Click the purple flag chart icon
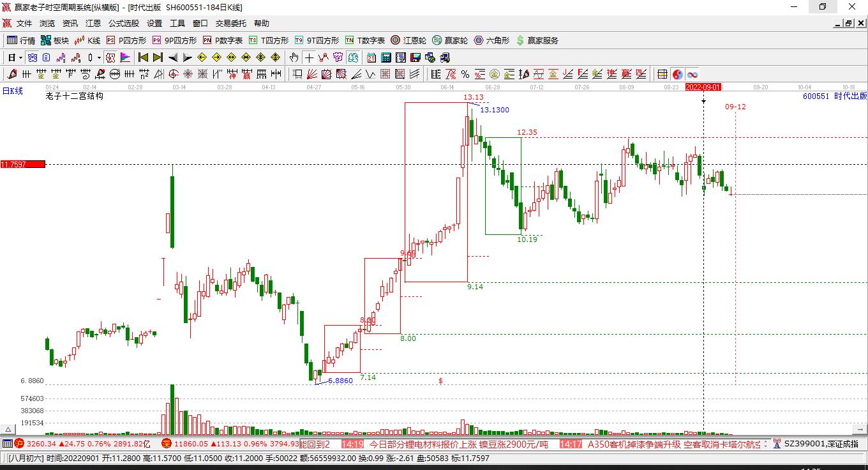 click(125, 57)
